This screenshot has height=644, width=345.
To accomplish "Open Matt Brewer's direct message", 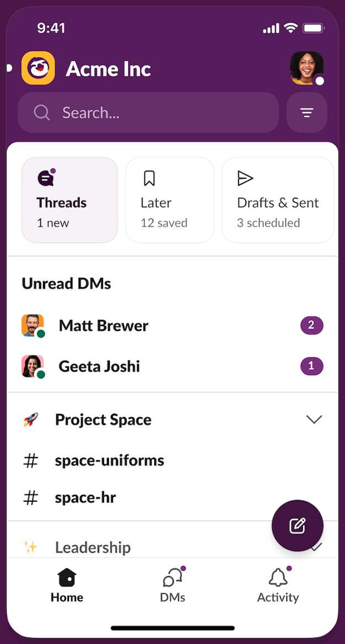I will coord(103,325).
